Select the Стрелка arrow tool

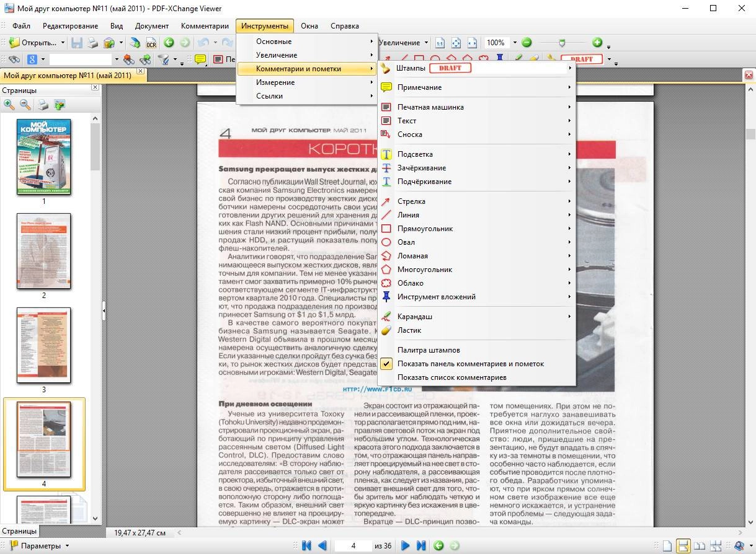click(x=476, y=201)
